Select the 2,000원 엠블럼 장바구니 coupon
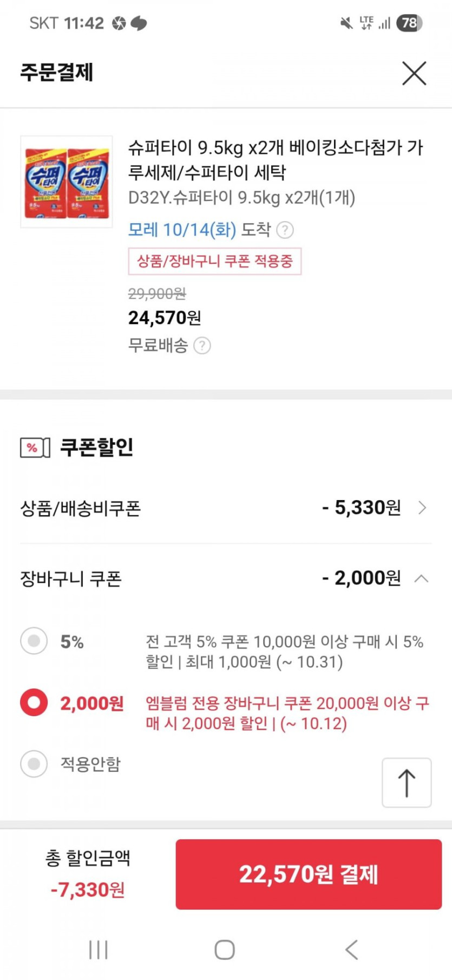 [34, 703]
